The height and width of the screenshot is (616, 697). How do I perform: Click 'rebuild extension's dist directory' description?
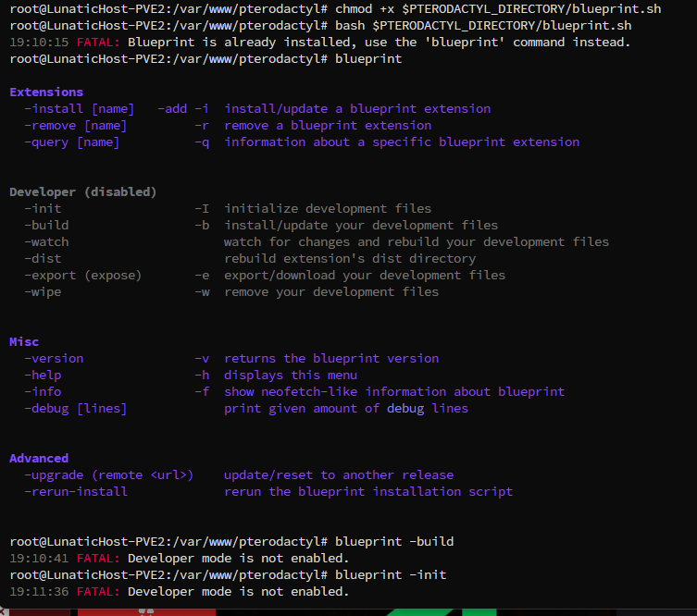tap(350, 259)
